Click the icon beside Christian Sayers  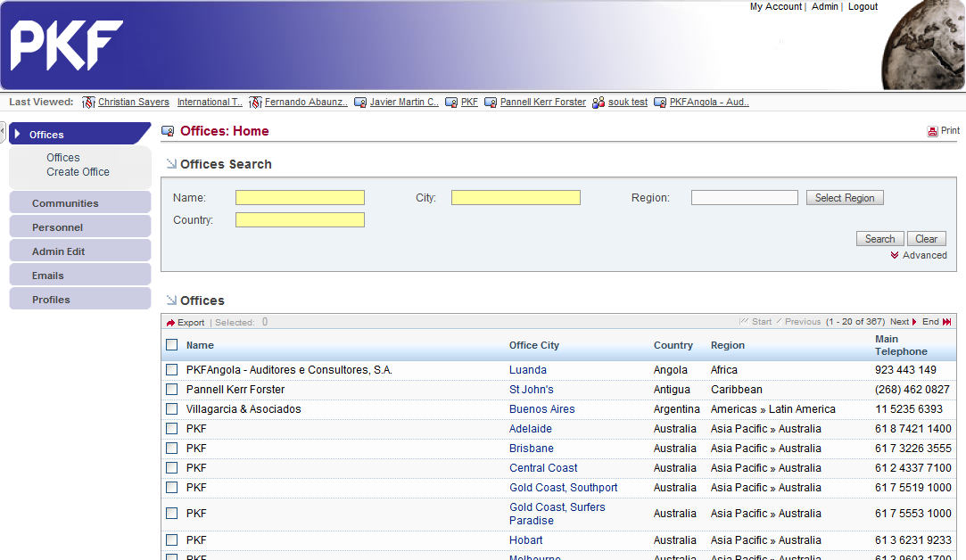point(88,103)
